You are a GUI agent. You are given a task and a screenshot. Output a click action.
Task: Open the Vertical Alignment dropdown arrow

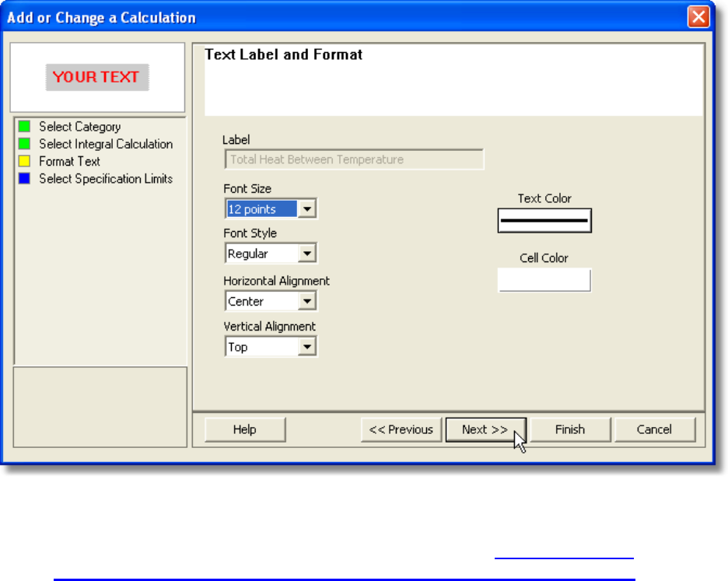click(x=307, y=346)
